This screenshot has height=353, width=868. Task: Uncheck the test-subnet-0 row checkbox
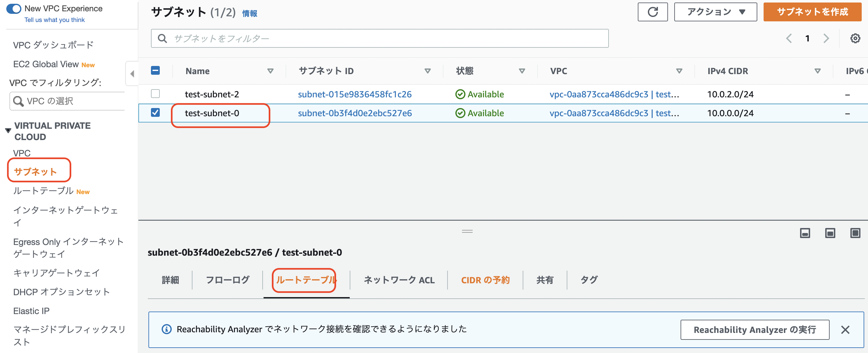pyautogui.click(x=155, y=113)
